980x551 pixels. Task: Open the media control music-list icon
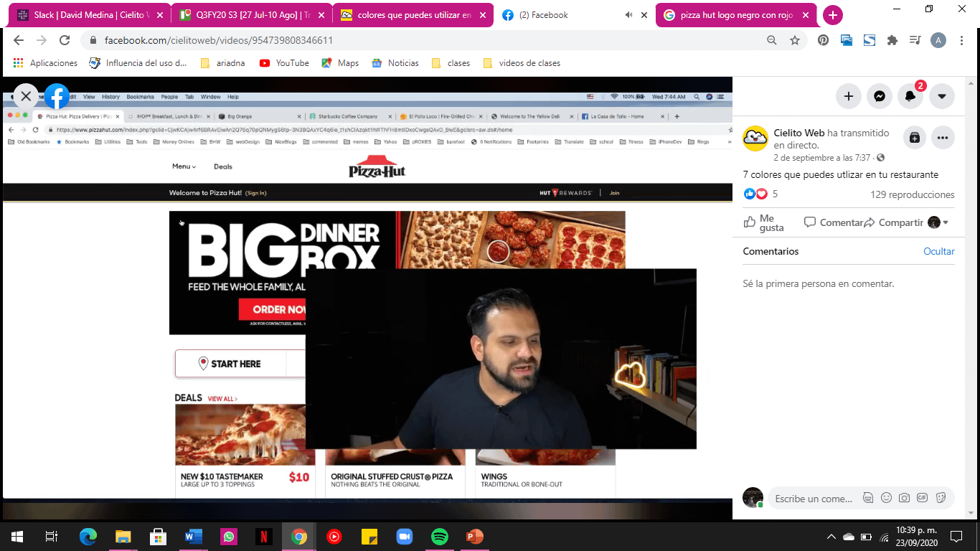(x=915, y=40)
